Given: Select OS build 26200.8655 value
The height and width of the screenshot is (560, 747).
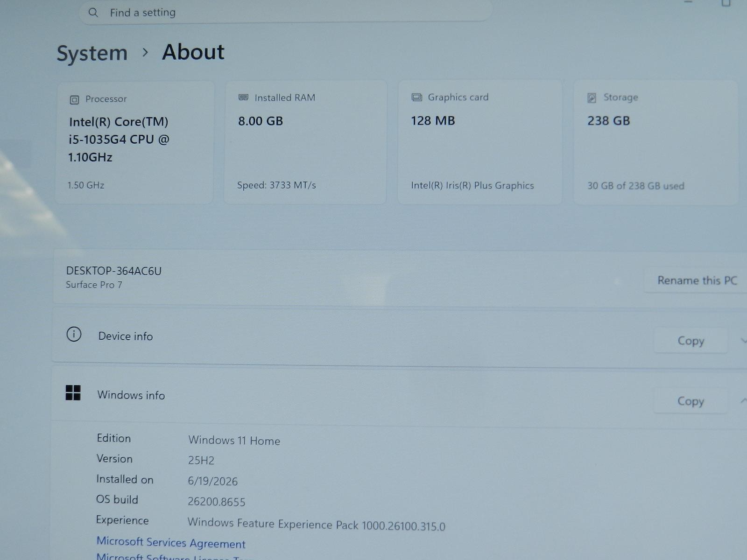Looking at the screenshot, I should click(217, 502).
